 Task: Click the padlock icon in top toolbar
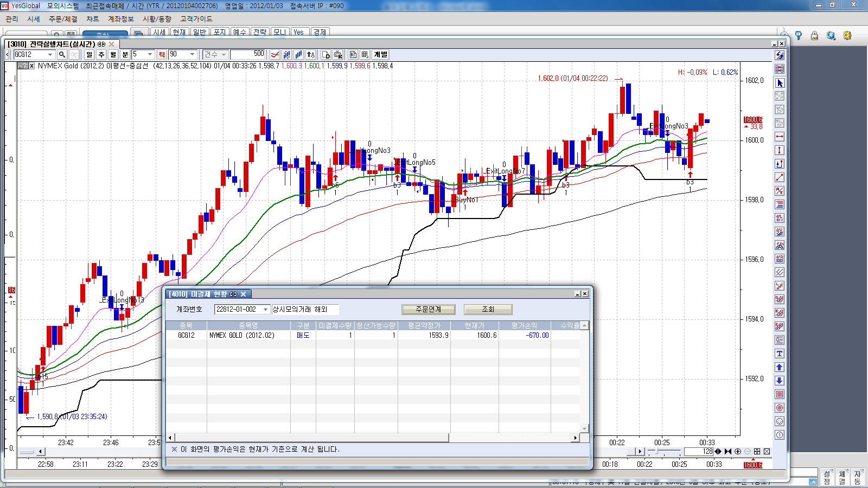(x=814, y=36)
